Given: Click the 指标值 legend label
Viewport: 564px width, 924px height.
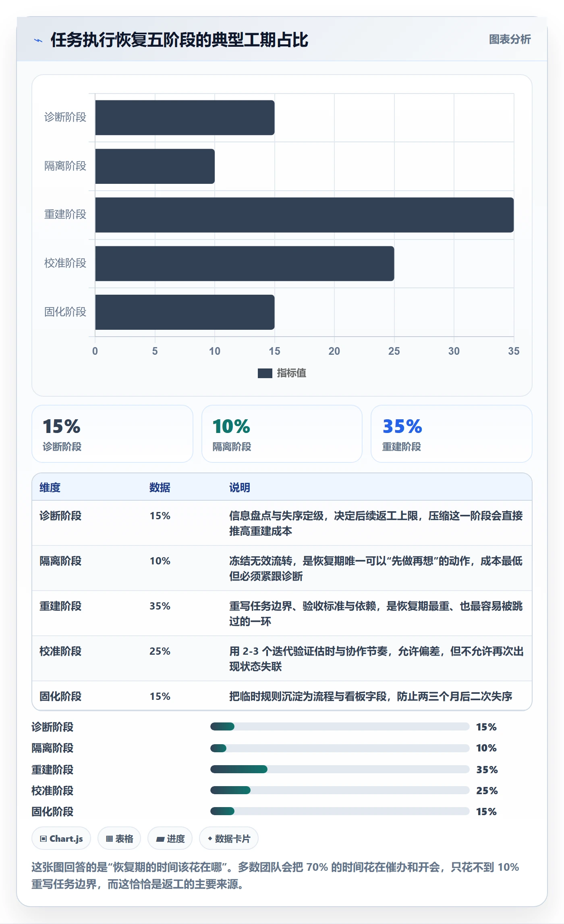Looking at the screenshot, I should 292,373.
